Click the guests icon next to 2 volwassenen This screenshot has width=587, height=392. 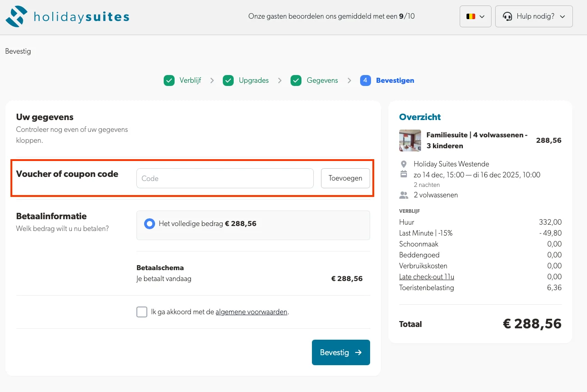pos(404,195)
